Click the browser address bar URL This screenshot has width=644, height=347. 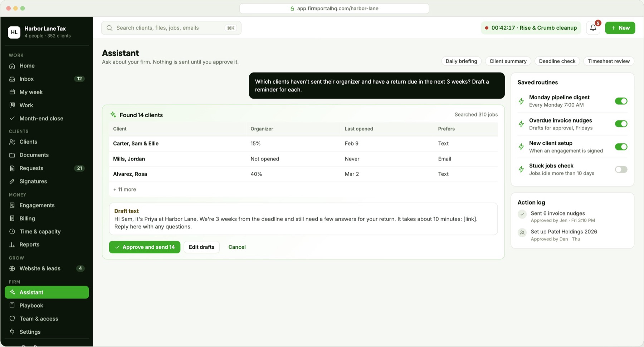point(334,9)
